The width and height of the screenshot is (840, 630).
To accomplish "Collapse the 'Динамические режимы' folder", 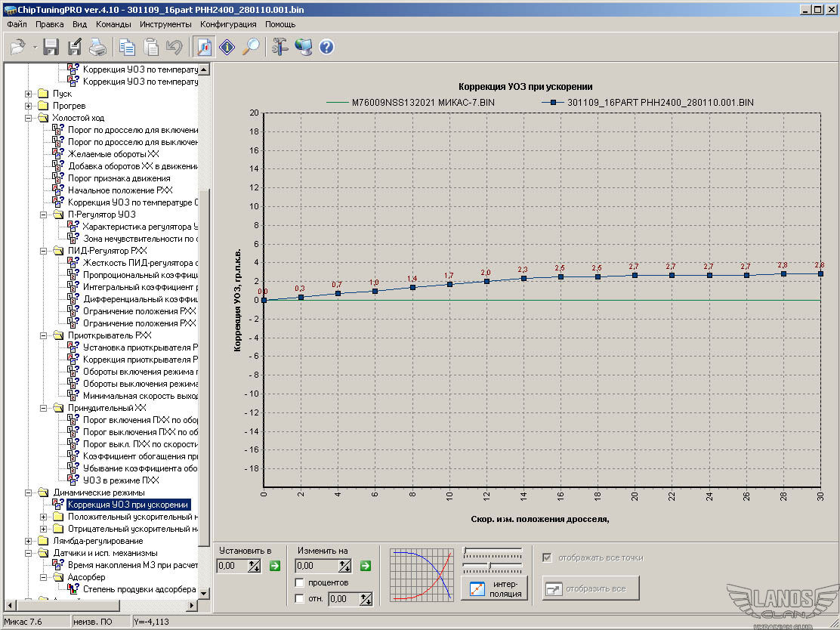I will pyautogui.click(x=29, y=493).
